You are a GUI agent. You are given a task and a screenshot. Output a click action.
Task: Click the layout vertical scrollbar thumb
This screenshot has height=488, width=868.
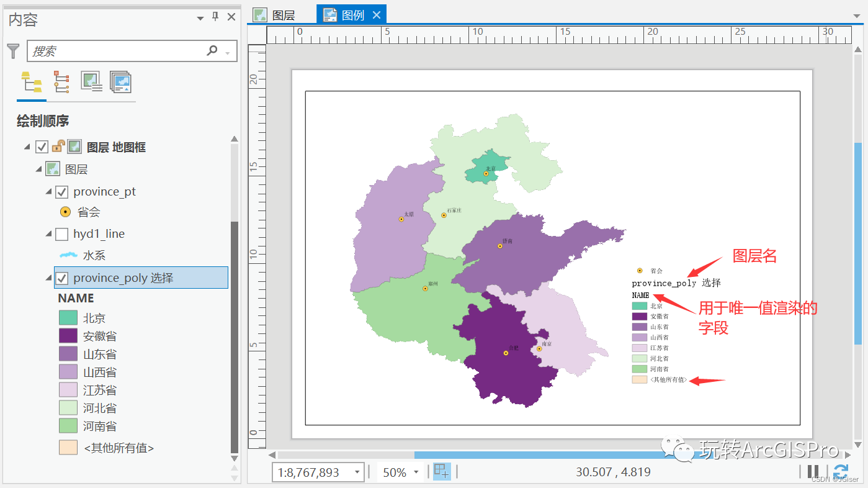858,243
